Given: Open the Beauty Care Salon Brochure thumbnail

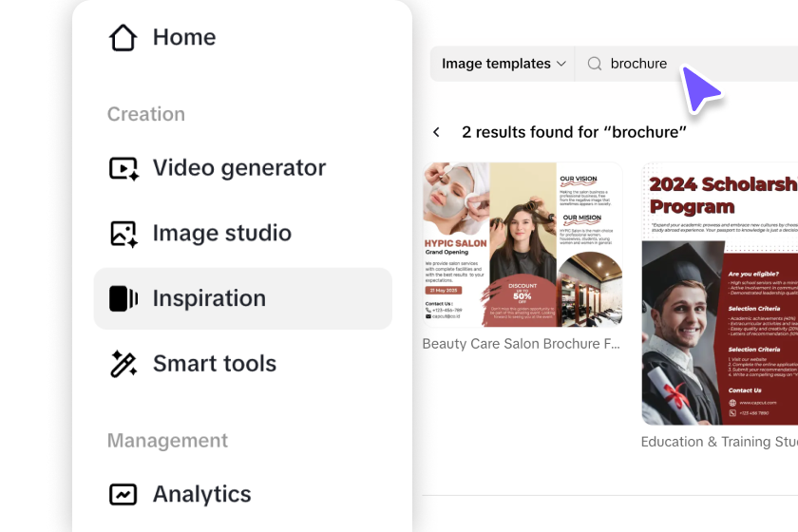Looking at the screenshot, I should (x=522, y=244).
